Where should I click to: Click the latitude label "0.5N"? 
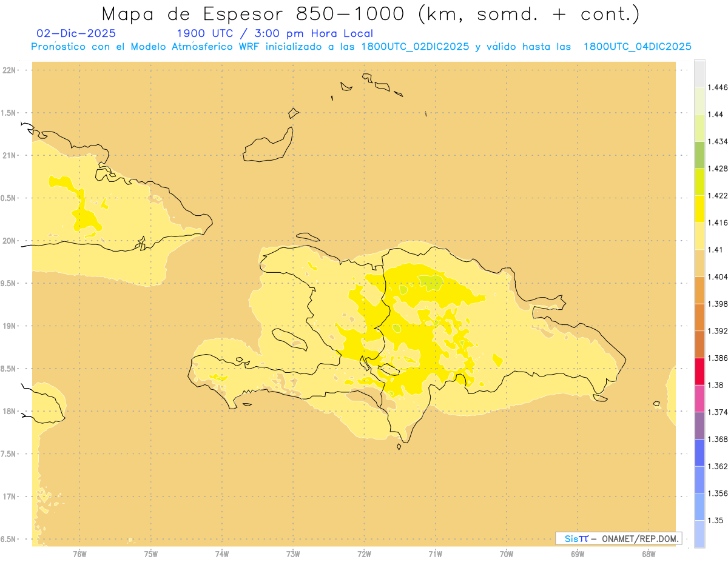tap(7, 198)
